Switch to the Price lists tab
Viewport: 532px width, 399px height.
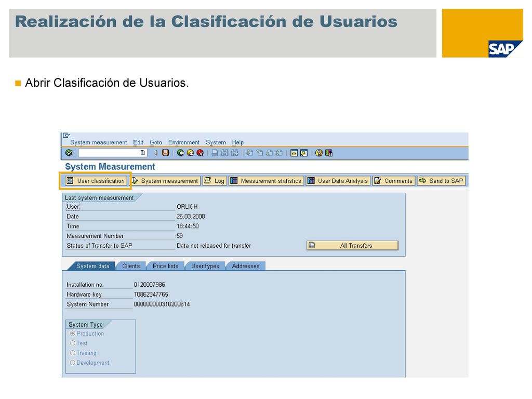point(165,266)
